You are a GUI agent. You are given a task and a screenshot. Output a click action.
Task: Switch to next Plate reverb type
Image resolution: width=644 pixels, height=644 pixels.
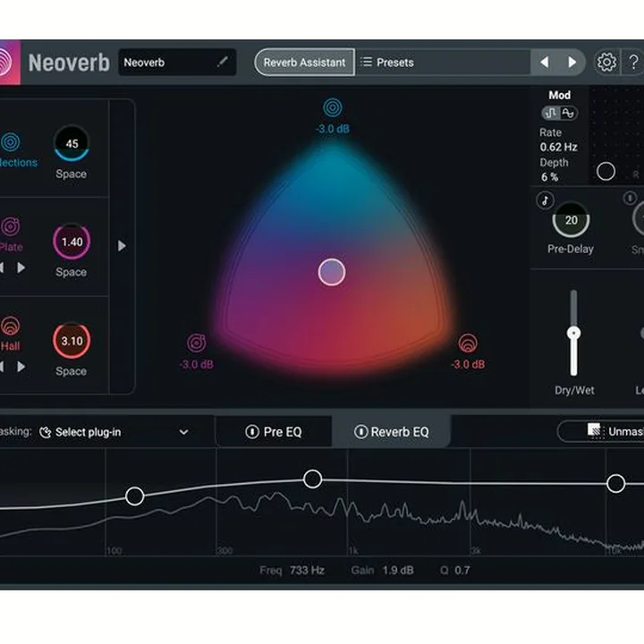click(21, 267)
